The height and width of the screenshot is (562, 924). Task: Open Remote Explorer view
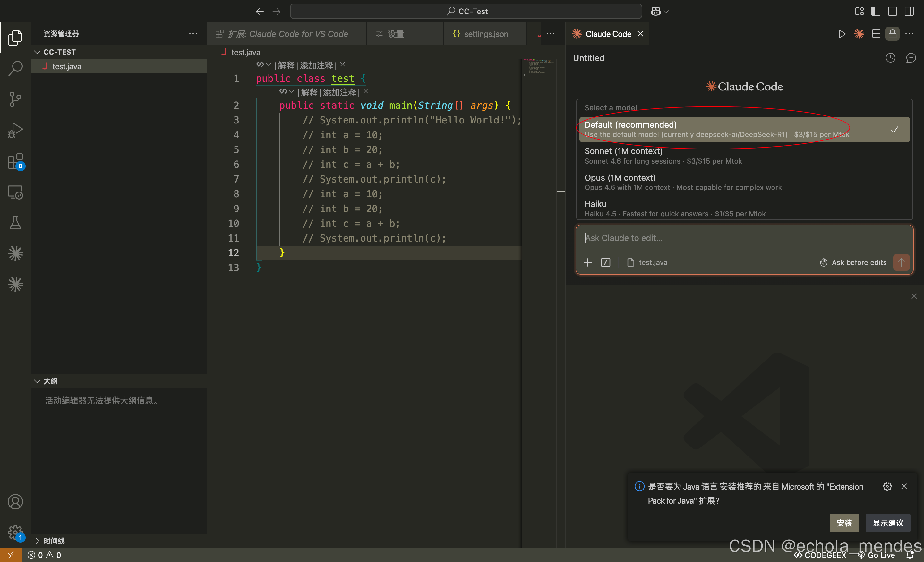pos(15,192)
